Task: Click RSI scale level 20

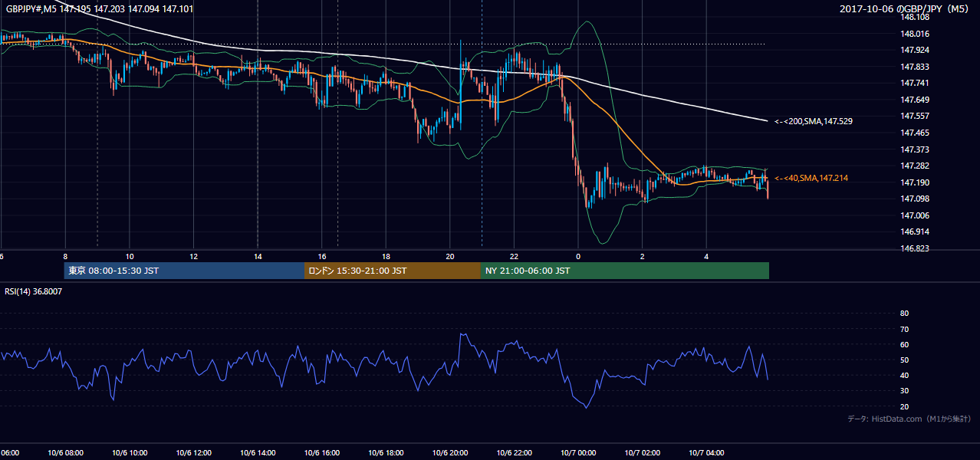Action: [x=904, y=406]
